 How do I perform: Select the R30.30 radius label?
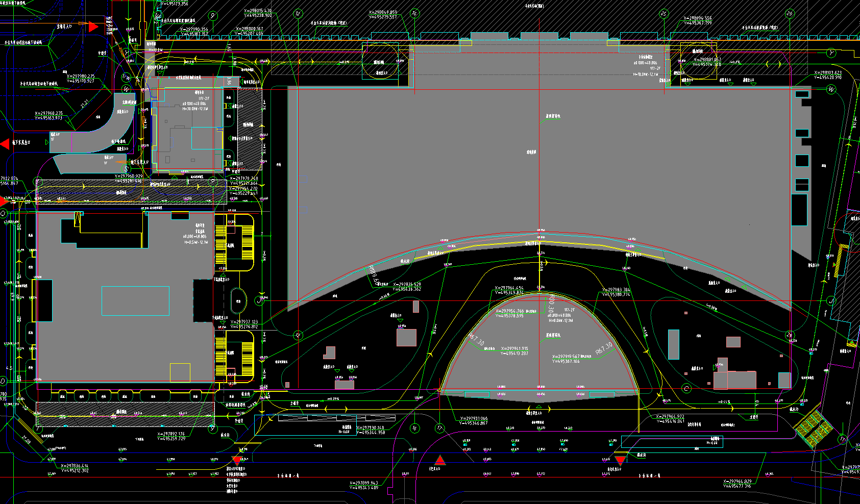(x=551, y=303)
